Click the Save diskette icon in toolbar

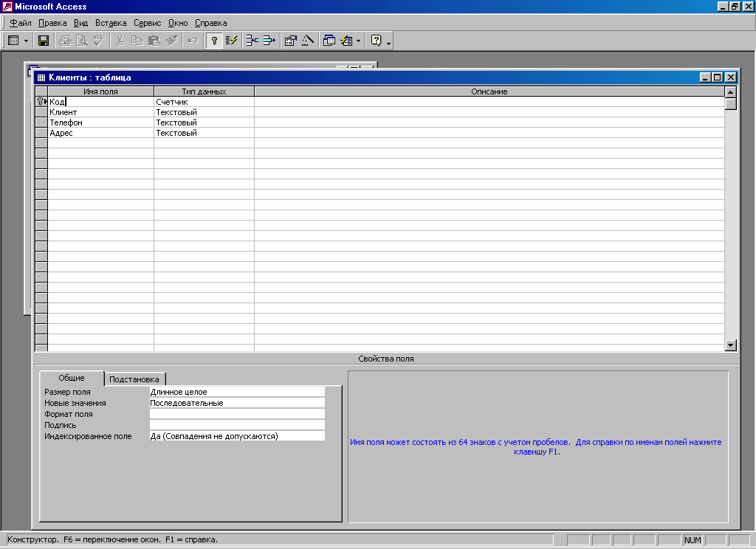click(44, 41)
